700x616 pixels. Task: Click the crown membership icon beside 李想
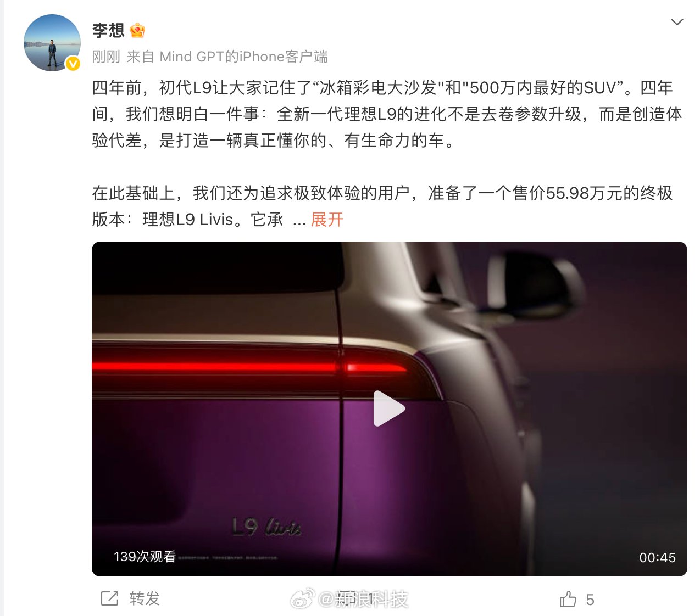pyautogui.click(x=137, y=30)
